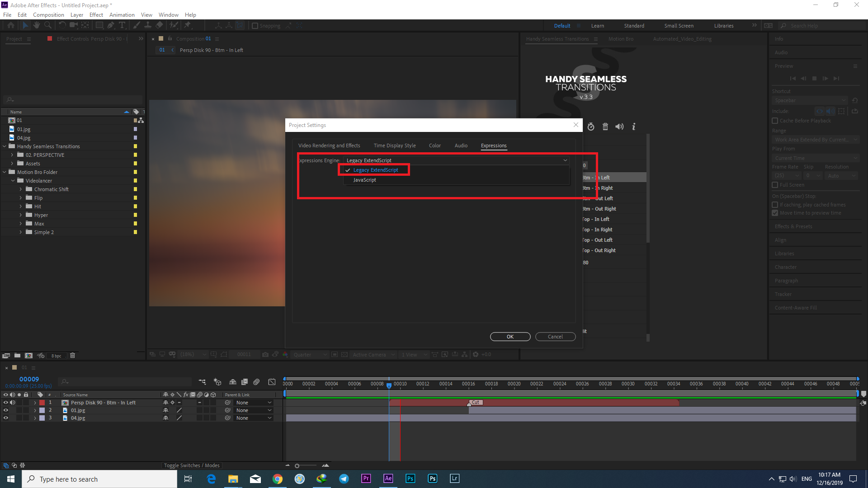Enable the Snapping checkbox

click(255, 26)
